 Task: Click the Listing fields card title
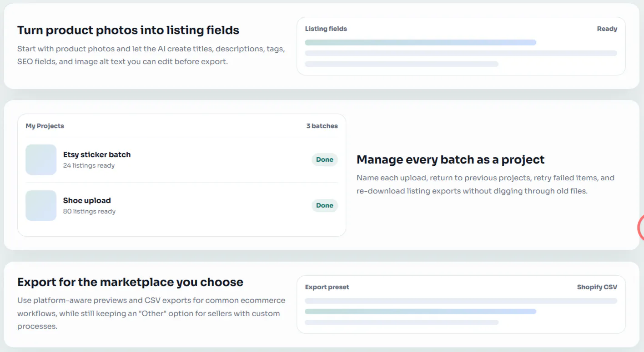pyautogui.click(x=326, y=29)
